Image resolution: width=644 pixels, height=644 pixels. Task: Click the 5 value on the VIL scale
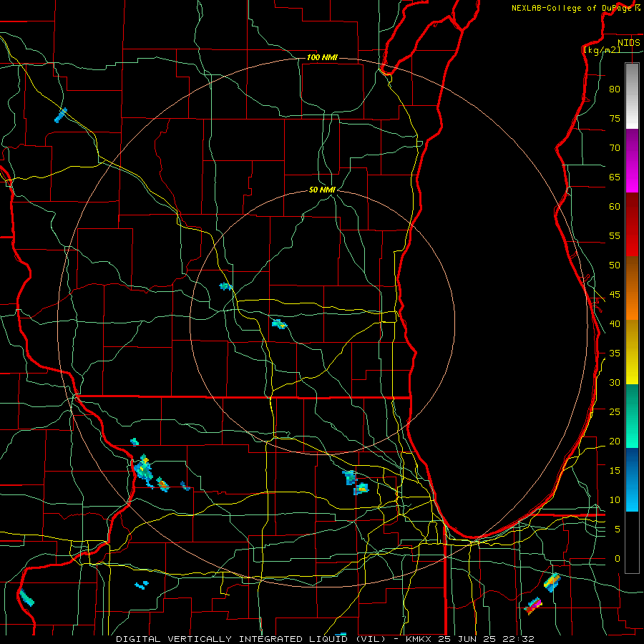618,529
